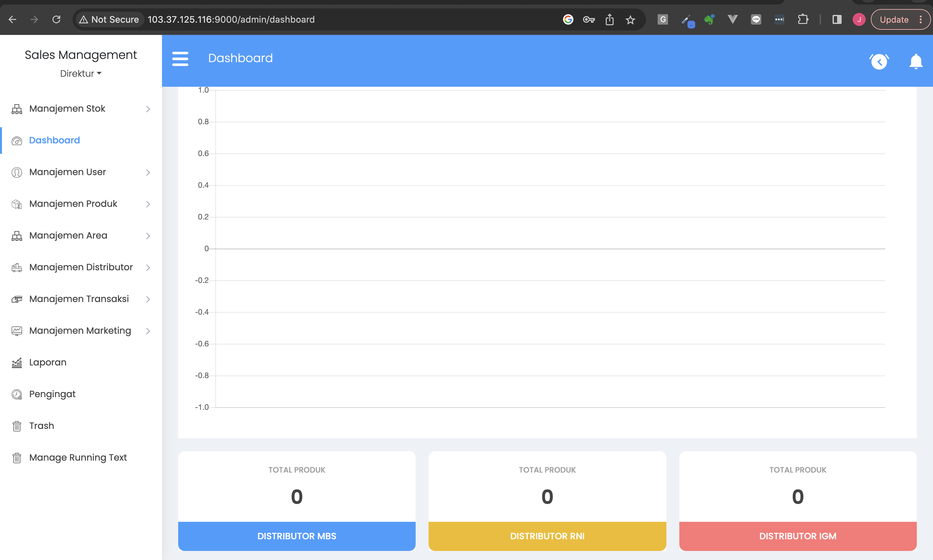933x560 pixels.
Task: Select the Trash bin icon in sidebar
Action: [17, 426]
